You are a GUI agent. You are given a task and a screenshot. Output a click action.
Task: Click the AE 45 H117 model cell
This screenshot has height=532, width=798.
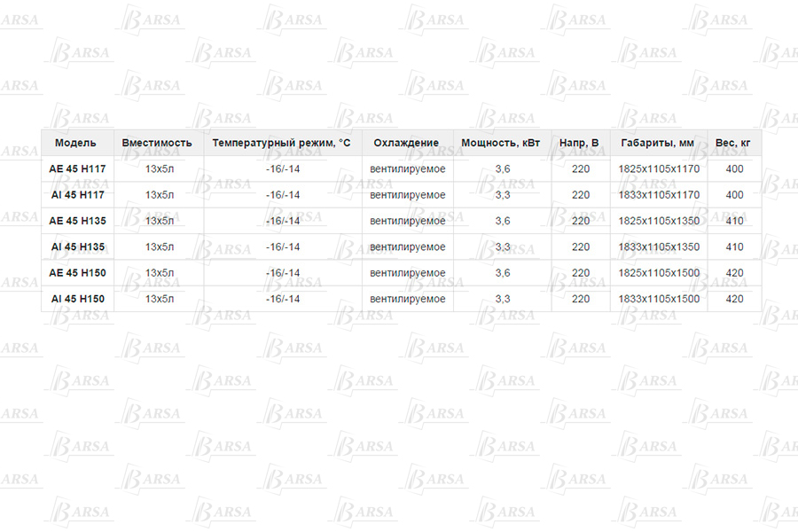(76, 168)
